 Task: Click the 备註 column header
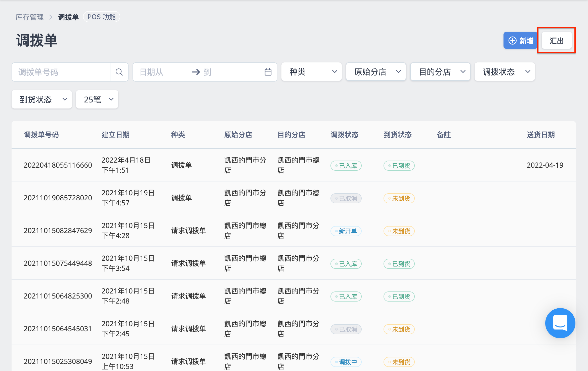(444, 135)
